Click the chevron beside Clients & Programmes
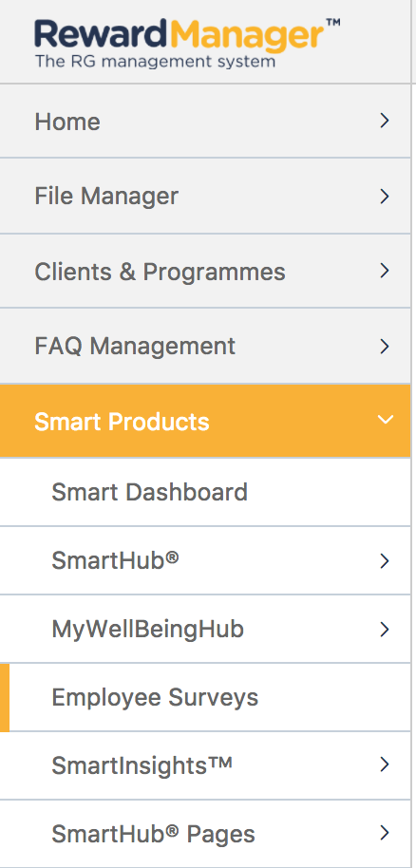The image size is (416, 868). tap(385, 271)
